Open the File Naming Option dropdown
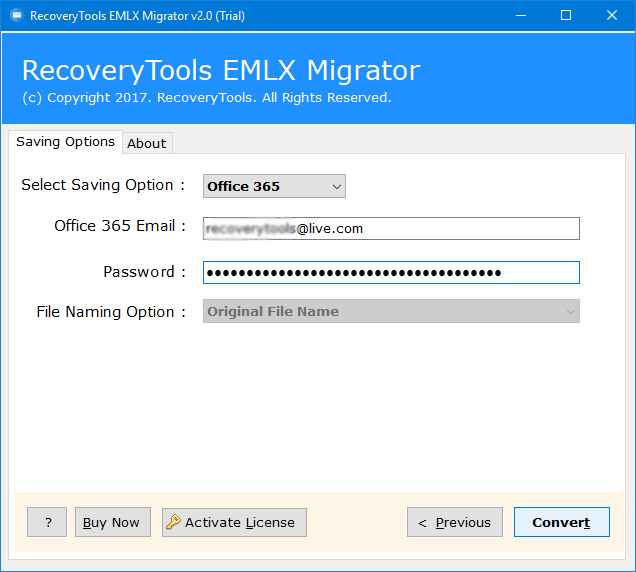Screen dimensions: 636x572 tap(391, 311)
